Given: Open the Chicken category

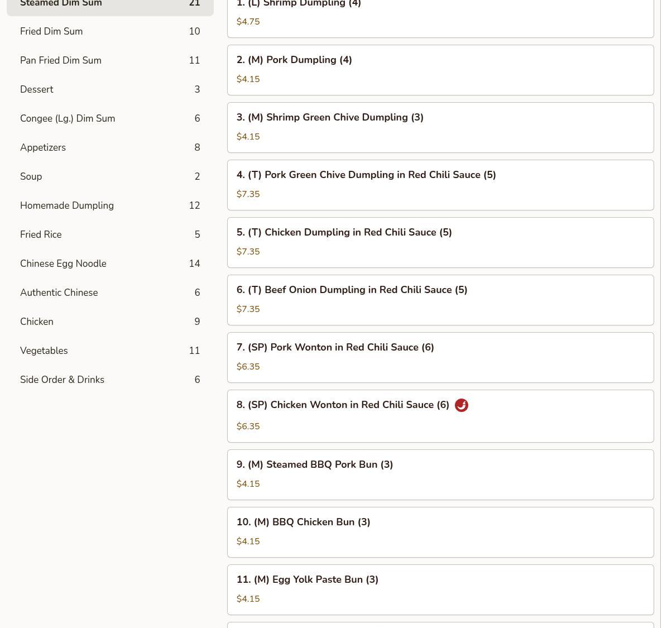Looking at the screenshot, I should pos(110,322).
